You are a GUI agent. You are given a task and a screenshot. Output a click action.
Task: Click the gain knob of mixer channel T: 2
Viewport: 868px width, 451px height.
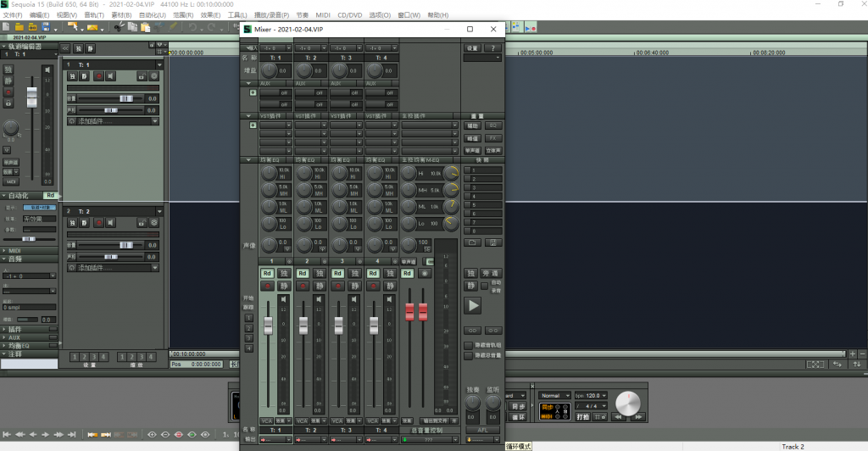[x=304, y=70]
